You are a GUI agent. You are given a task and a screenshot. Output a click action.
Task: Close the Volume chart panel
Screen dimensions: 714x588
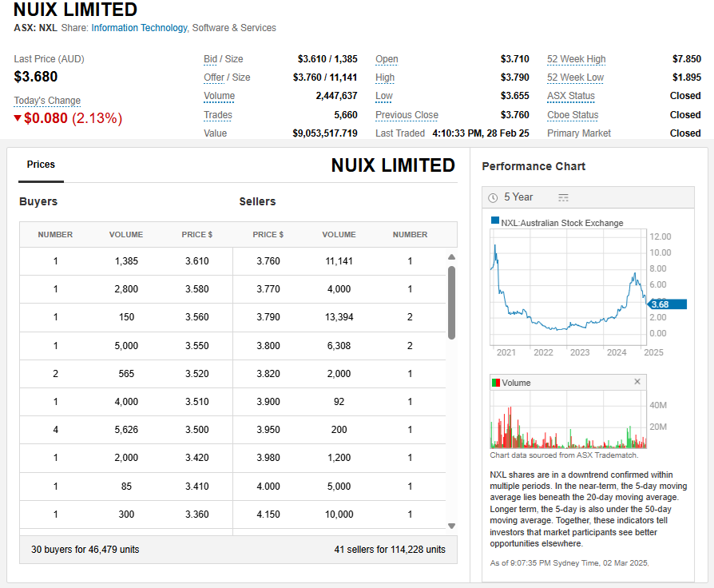(x=637, y=382)
